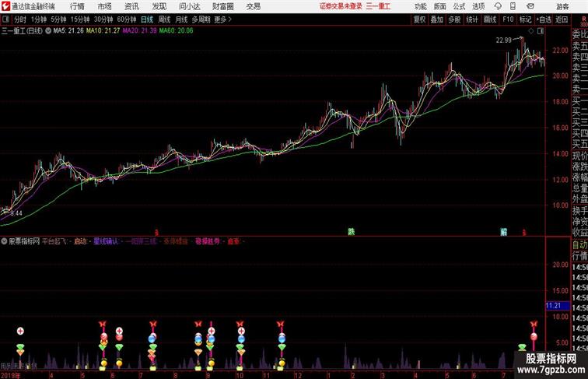Viewport: 588px width, 379px height.
Task: Click the MA10: 21.27 value label
Action: (x=103, y=31)
